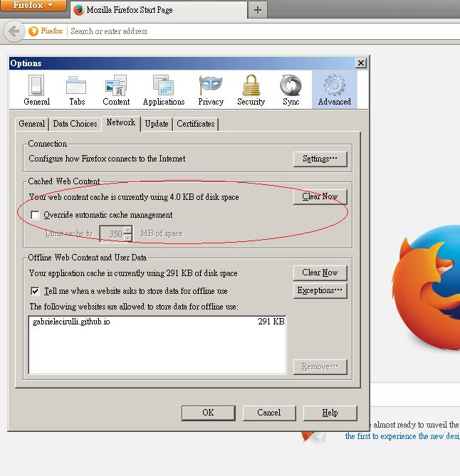Click Clear Now for cached web content
The width and height of the screenshot is (460, 476).
pyautogui.click(x=320, y=196)
